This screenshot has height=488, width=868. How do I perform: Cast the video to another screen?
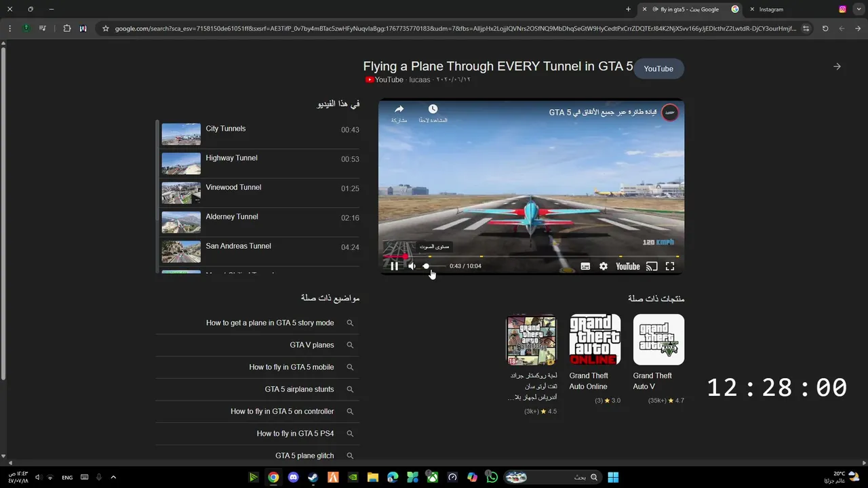click(652, 266)
